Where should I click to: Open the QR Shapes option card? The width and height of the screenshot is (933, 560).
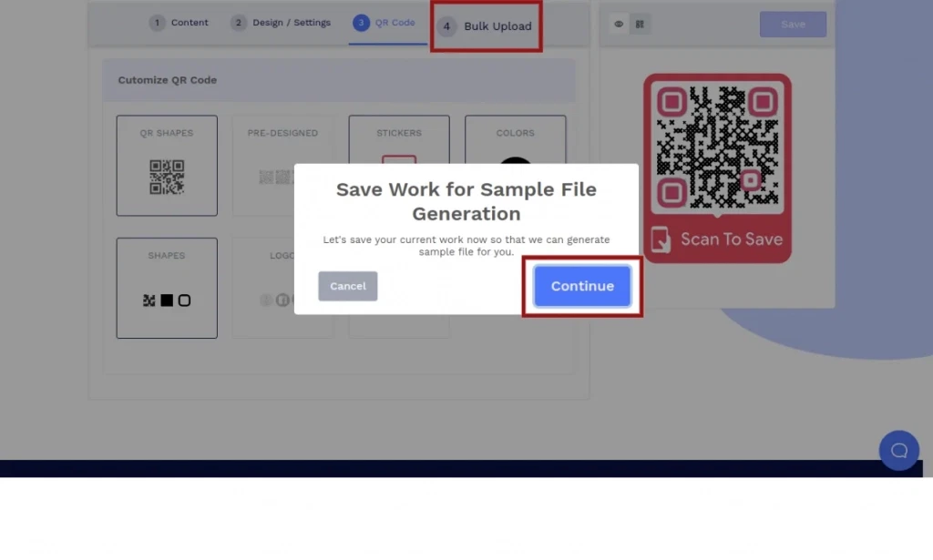(167, 165)
